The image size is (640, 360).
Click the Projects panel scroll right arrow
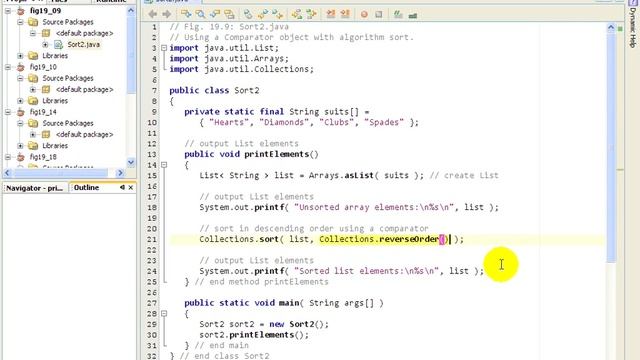[x=120, y=173]
